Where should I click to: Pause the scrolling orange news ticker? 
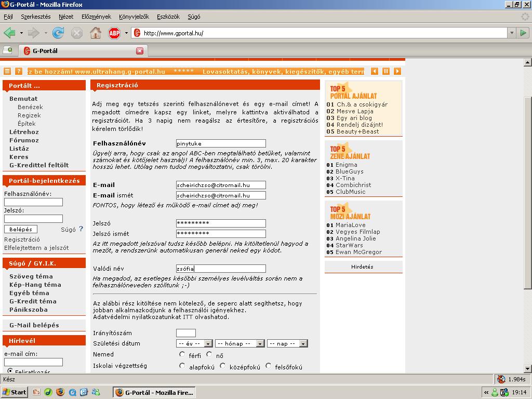(x=386, y=71)
